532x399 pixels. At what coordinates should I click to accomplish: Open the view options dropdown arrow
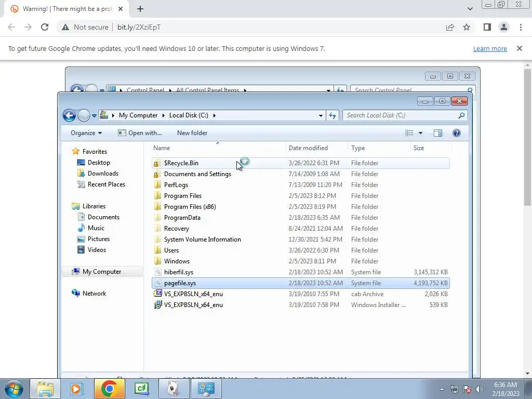tap(420, 133)
